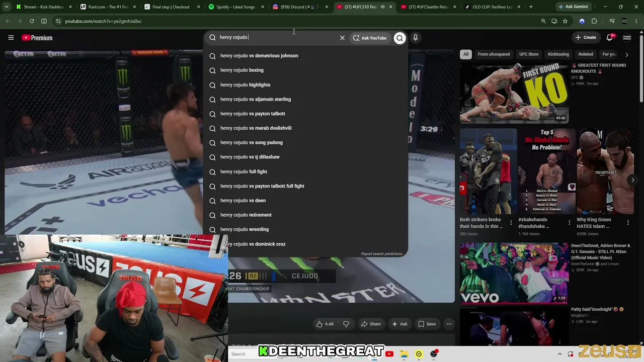Switch to the 'Stream - Kick Dashboard' tab

(43, 7)
